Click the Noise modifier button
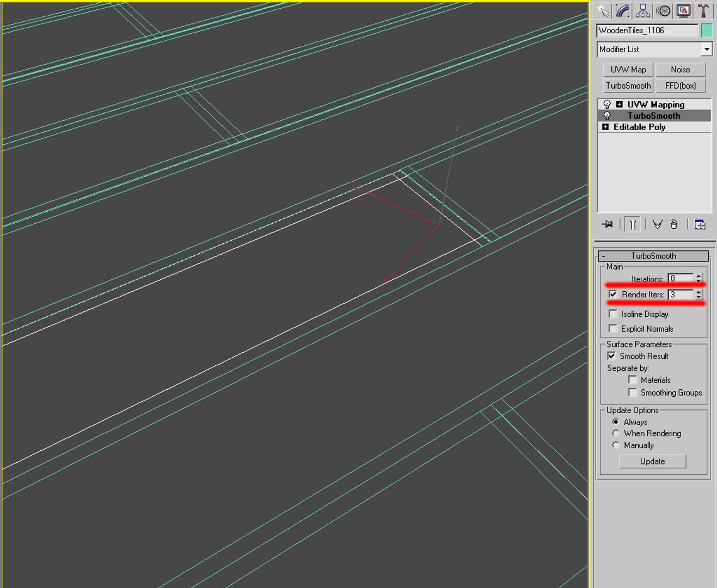This screenshot has width=717, height=588. click(x=681, y=70)
